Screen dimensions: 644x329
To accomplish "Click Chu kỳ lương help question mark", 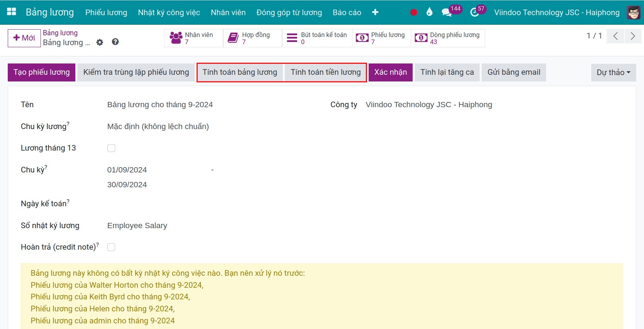I will point(68,123).
